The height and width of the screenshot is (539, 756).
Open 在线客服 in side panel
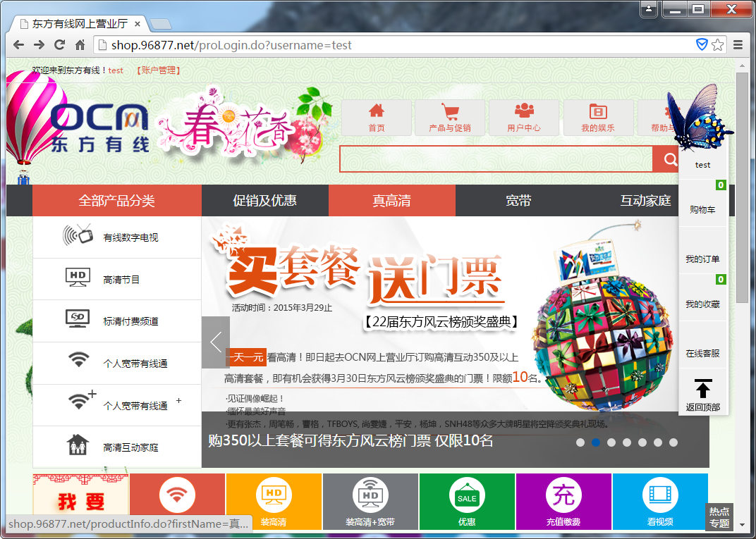click(702, 345)
